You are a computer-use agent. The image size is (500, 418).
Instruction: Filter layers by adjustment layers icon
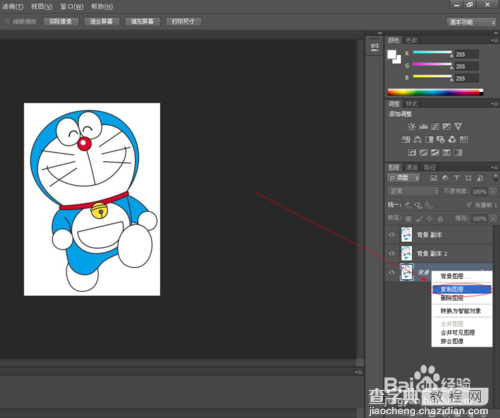tap(445, 178)
